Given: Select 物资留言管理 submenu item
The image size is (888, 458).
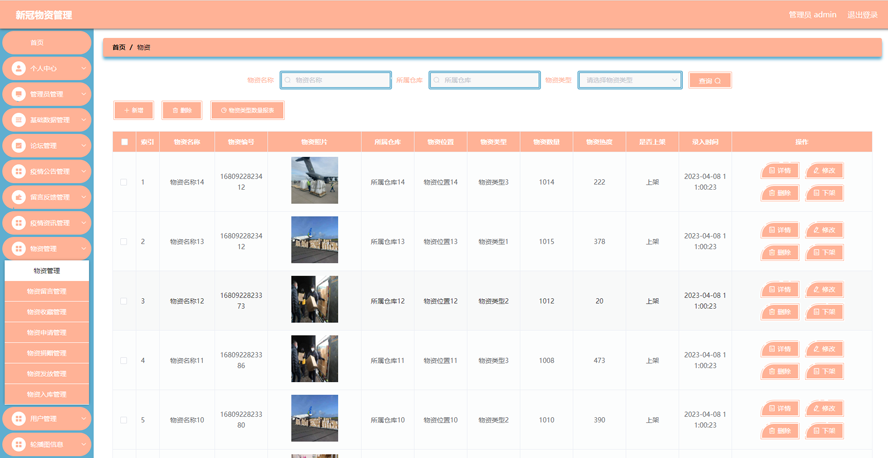Looking at the screenshot, I should 47,291.
